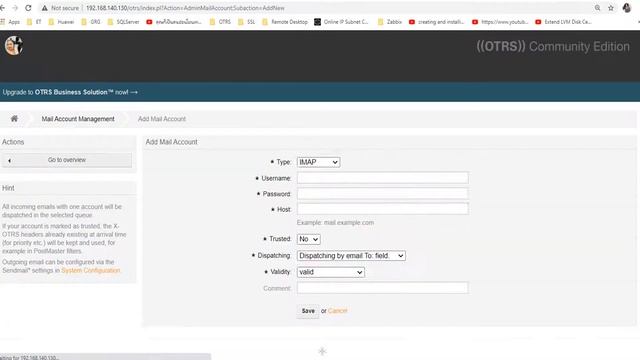This screenshot has width=640, height=360.
Task: Click the browser forward arrow
Action: click(x=15, y=8)
